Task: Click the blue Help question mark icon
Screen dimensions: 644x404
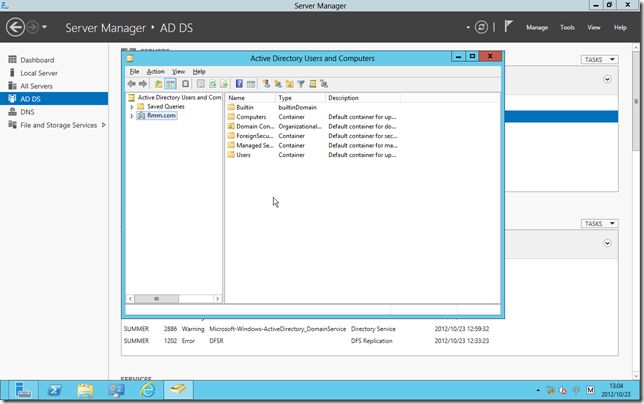Action: 239,84
